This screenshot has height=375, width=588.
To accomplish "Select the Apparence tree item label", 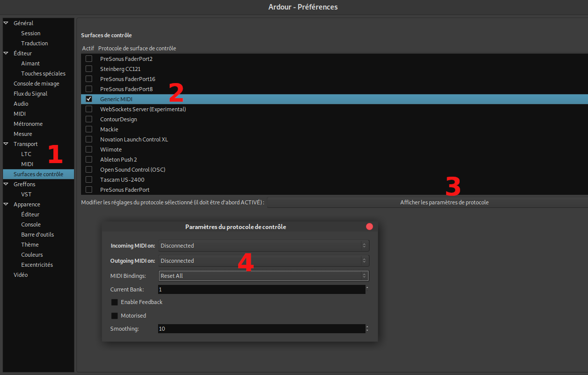I will click(x=27, y=204).
